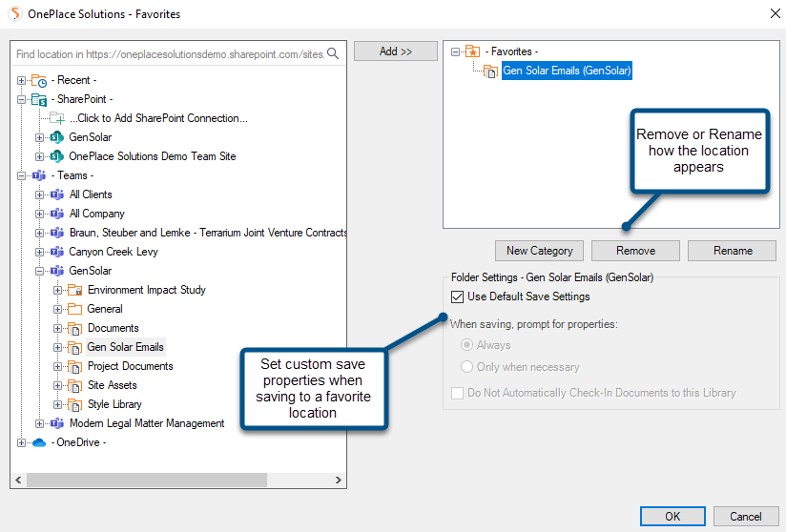Click the Favorites star folder icon
Image resolution: width=786 pixels, height=532 pixels.
pos(473,51)
